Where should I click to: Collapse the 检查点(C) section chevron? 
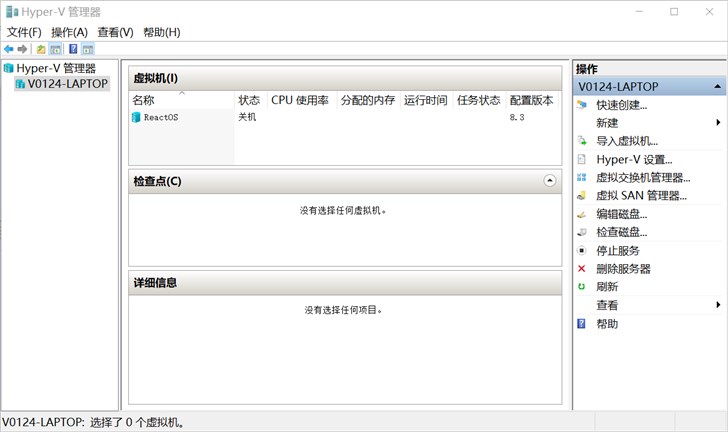coord(550,181)
